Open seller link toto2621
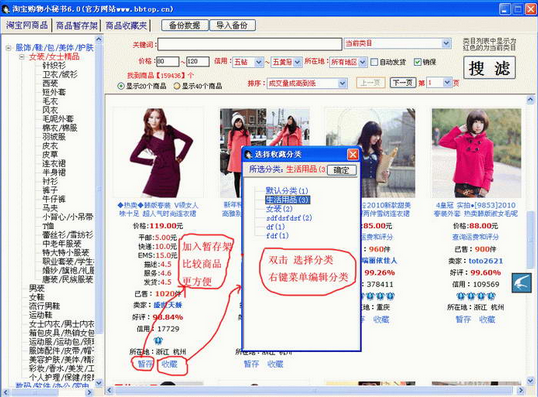Viewport: 538px width, 397px height. [486, 261]
